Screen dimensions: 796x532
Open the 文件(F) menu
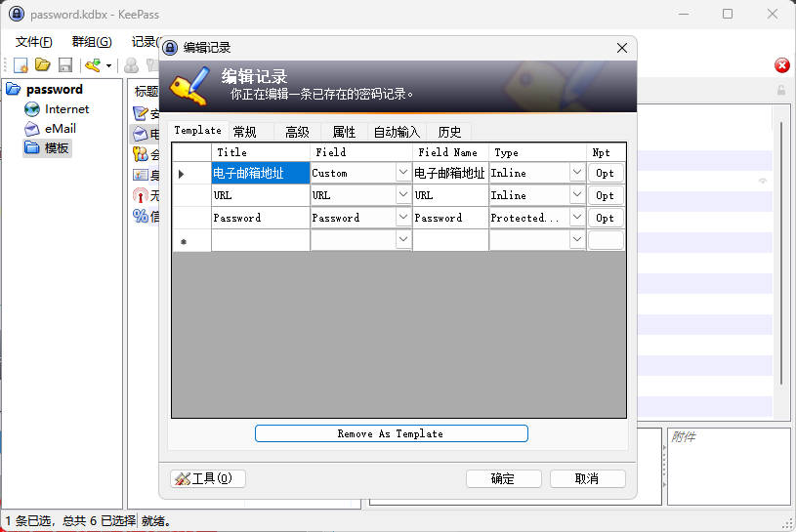point(34,42)
